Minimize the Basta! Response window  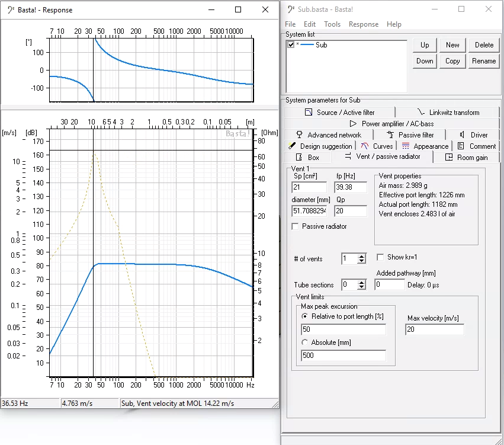tap(211, 9)
